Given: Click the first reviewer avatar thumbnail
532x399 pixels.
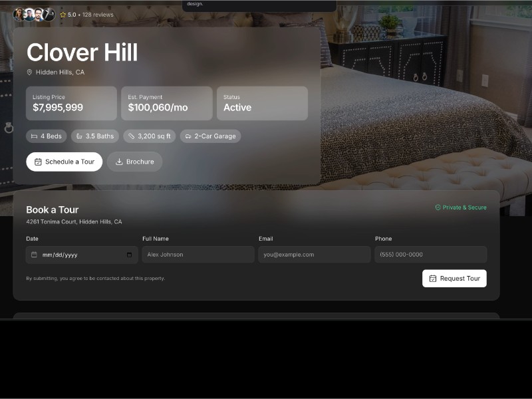Looking at the screenshot, I should pyautogui.click(x=19, y=14).
